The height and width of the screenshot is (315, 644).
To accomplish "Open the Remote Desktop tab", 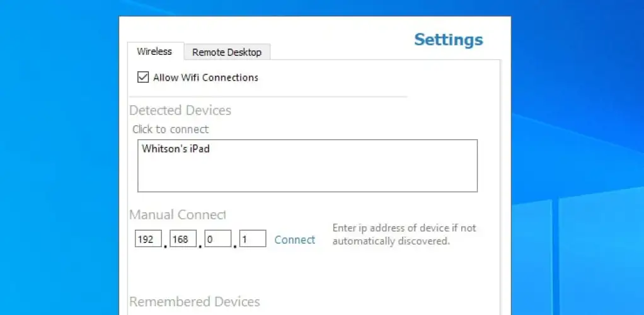I will [x=227, y=52].
